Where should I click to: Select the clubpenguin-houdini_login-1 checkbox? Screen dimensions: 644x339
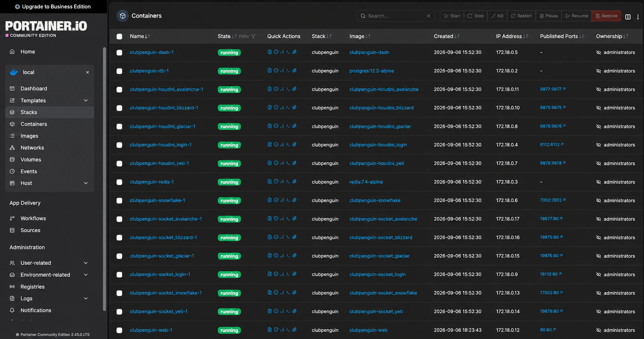[119, 145]
